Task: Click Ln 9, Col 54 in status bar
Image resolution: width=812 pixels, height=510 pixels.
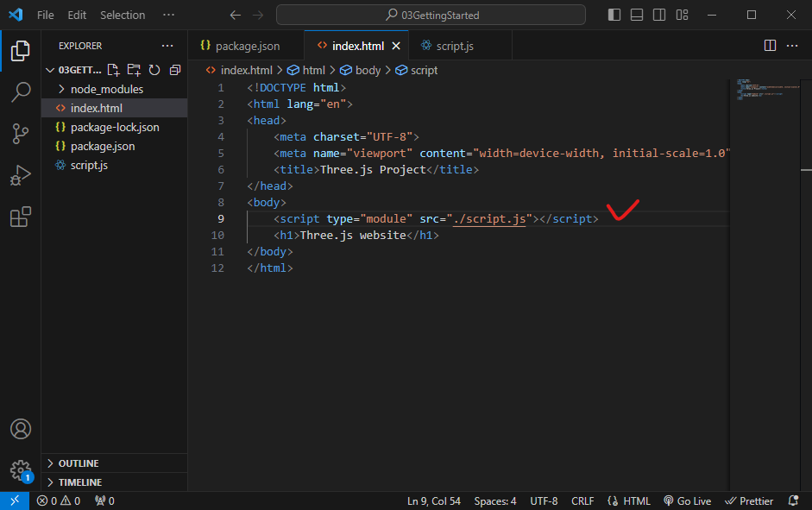Action: (433, 501)
